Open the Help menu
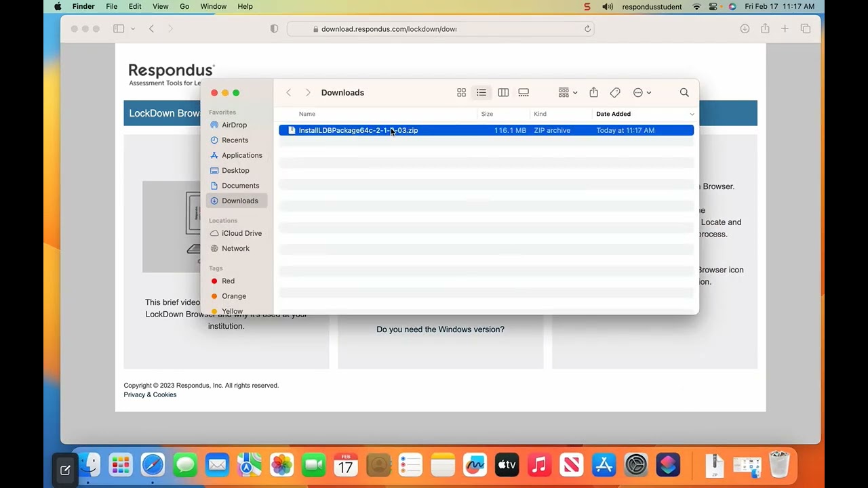 245,7
